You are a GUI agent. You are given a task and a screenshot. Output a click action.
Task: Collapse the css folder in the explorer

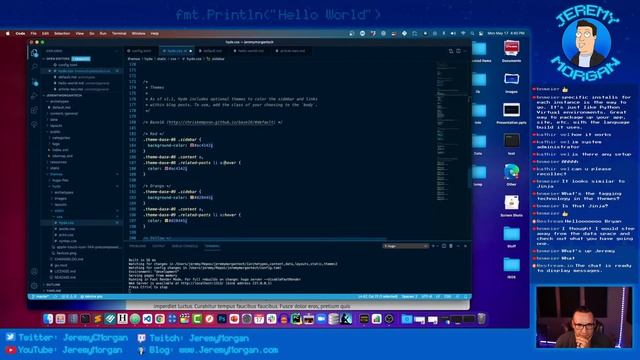[x=60, y=217]
